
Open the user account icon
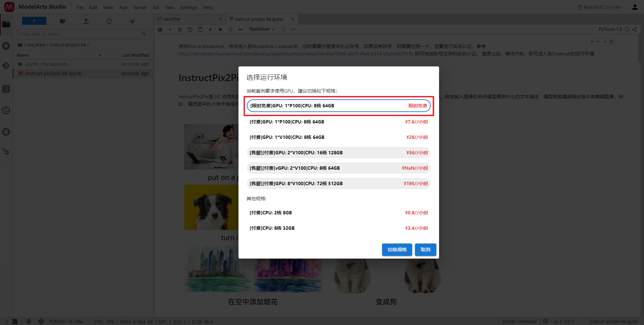635,7
